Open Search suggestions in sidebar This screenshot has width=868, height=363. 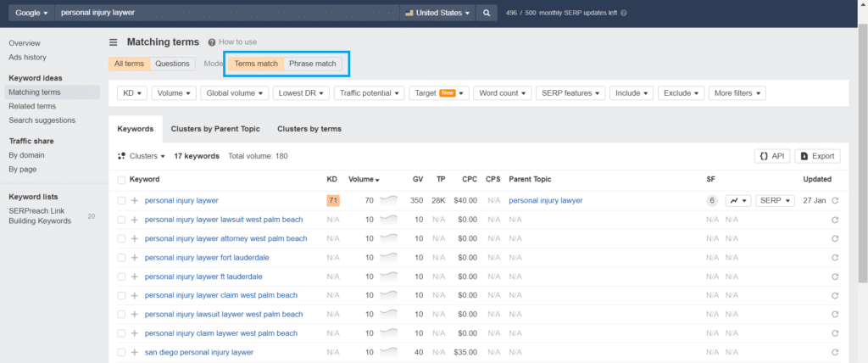(x=42, y=120)
